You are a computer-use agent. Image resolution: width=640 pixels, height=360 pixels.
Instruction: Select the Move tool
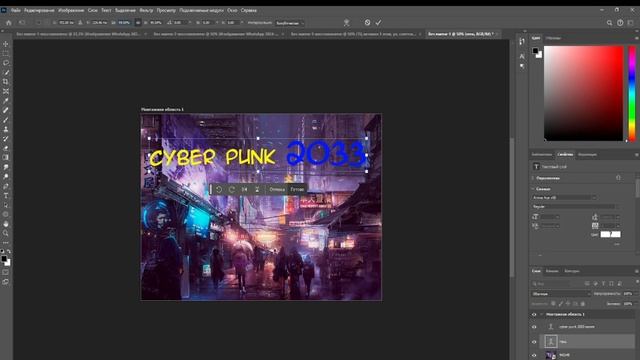point(6,44)
